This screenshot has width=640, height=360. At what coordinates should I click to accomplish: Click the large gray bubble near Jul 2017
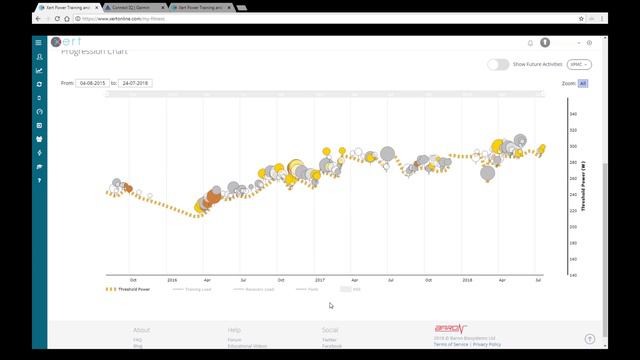point(387,154)
